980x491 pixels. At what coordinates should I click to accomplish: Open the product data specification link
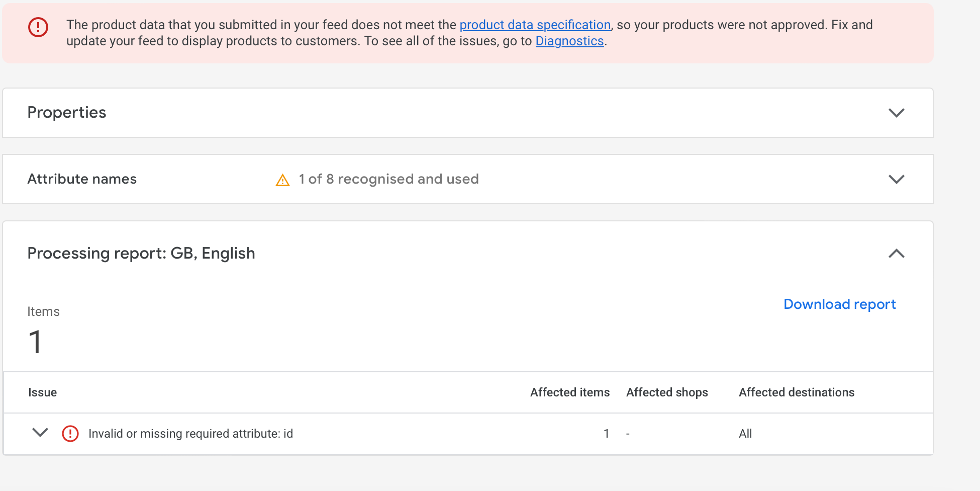[x=535, y=25]
